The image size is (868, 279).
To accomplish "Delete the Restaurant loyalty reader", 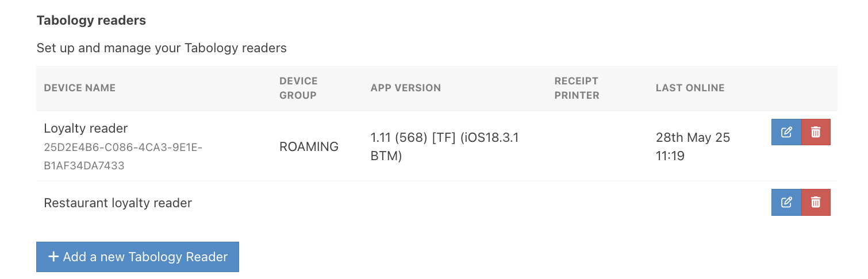I will (816, 202).
